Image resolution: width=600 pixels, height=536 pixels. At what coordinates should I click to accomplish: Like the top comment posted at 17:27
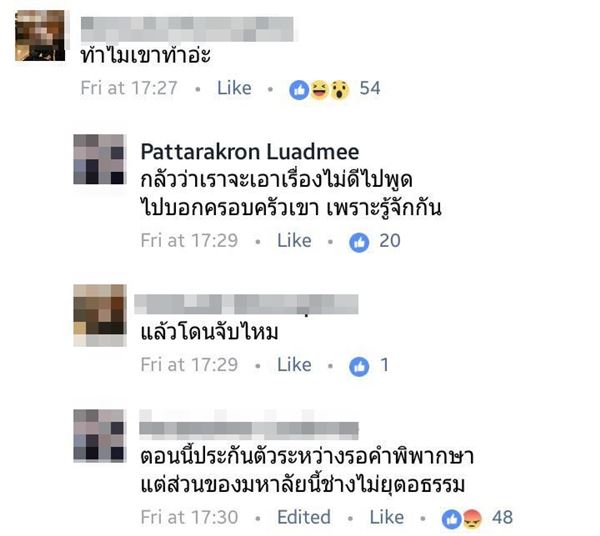click(234, 88)
